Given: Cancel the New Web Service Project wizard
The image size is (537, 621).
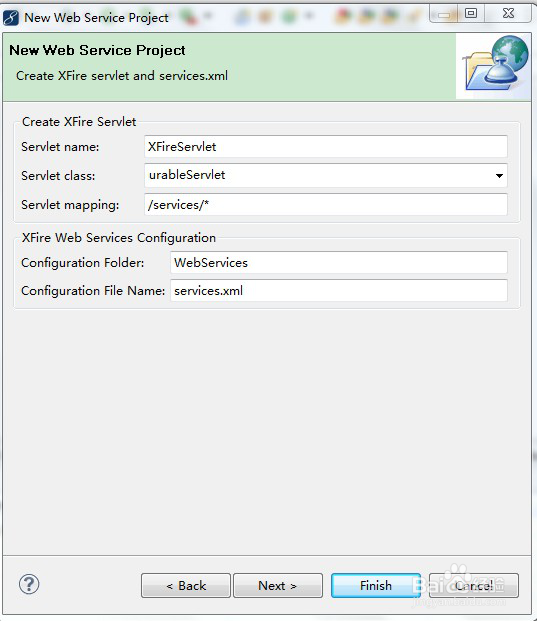Looking at the screenshot, I should click(x=474, y=585).
